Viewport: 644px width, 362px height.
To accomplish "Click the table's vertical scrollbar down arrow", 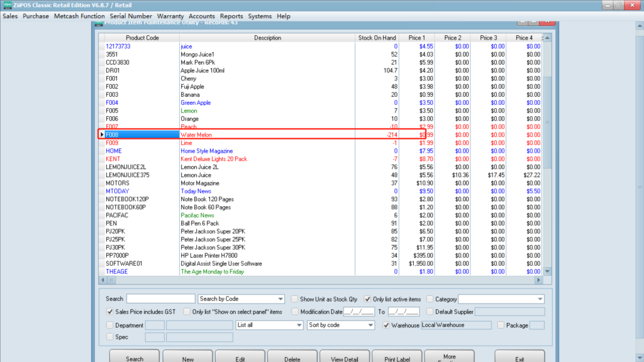I will coord(547,271).
